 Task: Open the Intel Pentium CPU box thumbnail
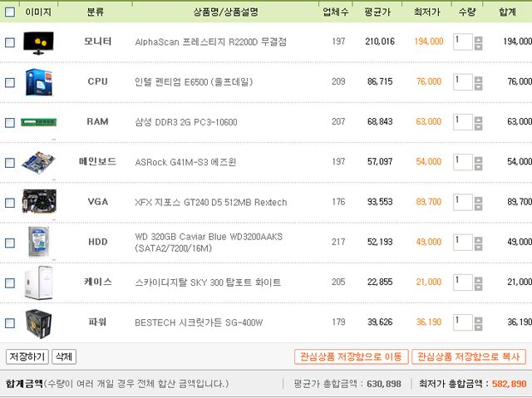(39, 82)
